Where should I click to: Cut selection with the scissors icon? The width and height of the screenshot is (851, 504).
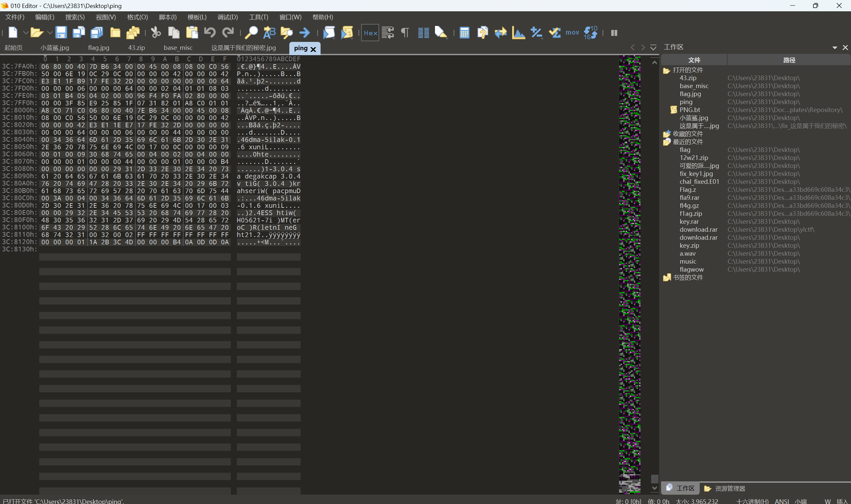point(156,33)
